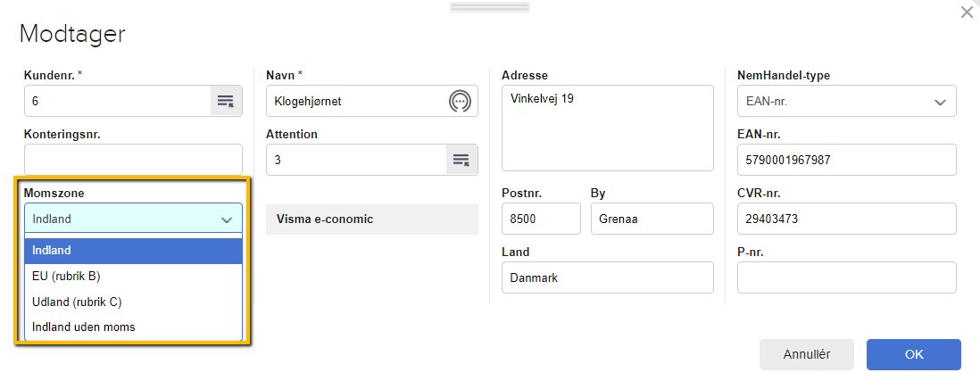Expand the NemHandel-type dropdown
The image size is (980, 389).
pos(940,102)
